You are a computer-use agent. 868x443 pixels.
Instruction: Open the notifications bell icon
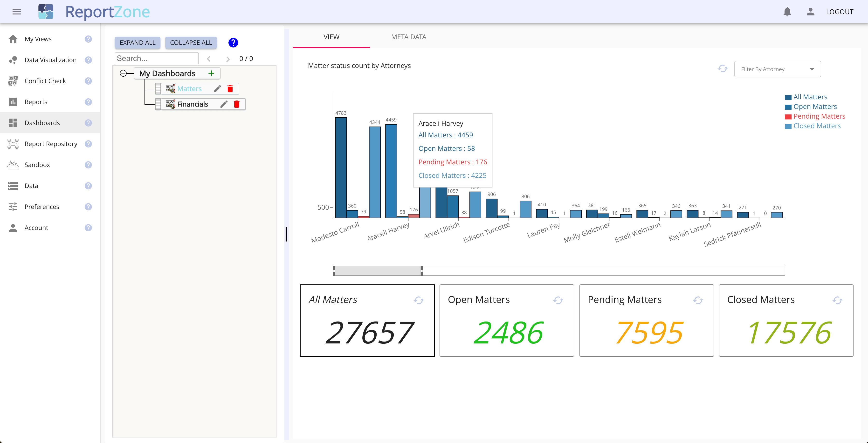point(787,12)
